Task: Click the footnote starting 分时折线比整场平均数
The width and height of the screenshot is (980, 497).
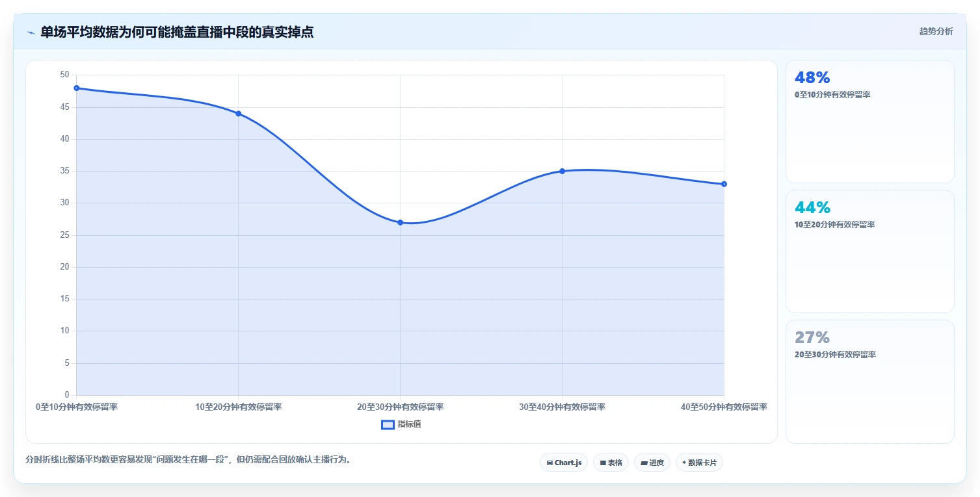Action: [x=189, y=459]
